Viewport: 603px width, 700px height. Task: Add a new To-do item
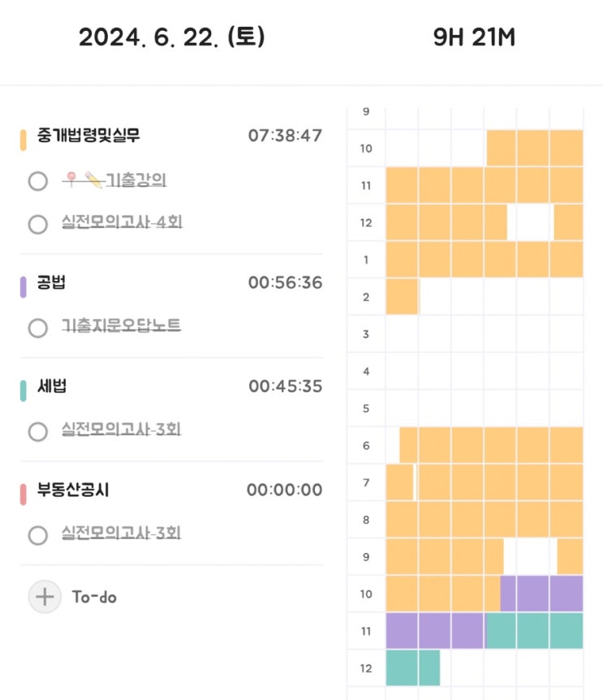click(x=94, y=597)
